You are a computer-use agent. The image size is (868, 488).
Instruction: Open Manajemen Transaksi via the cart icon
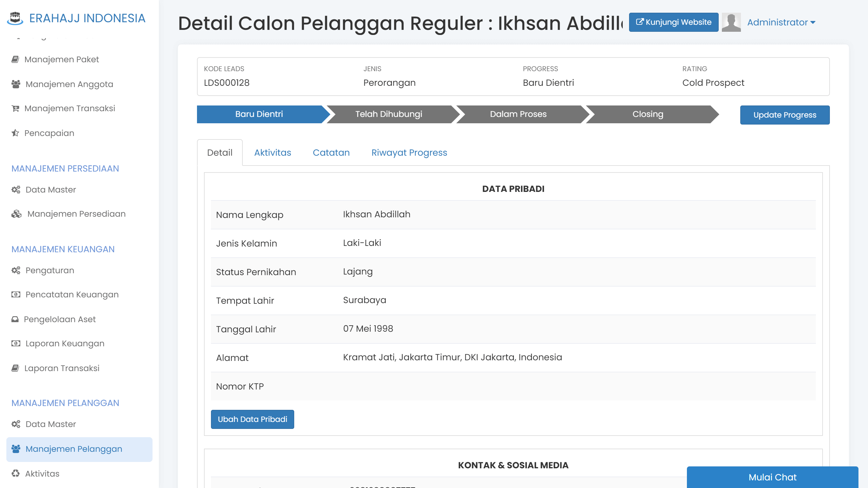click(x=15, y=108)
